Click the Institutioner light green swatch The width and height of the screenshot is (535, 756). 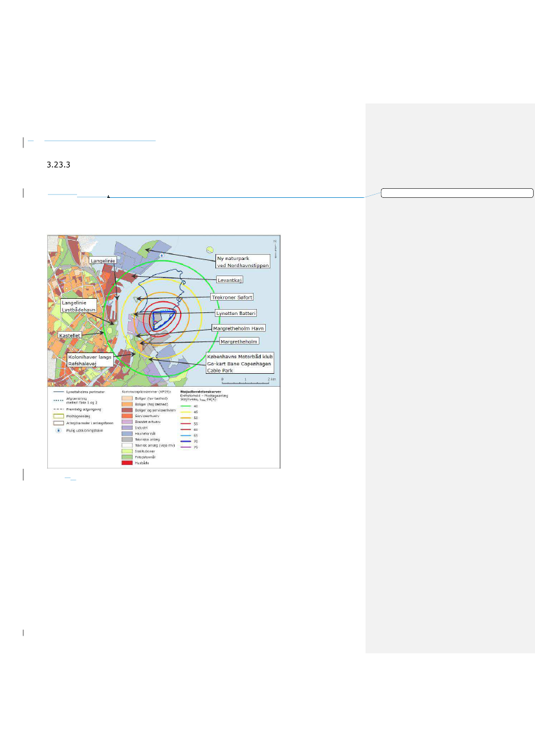[x=127, y=451]
